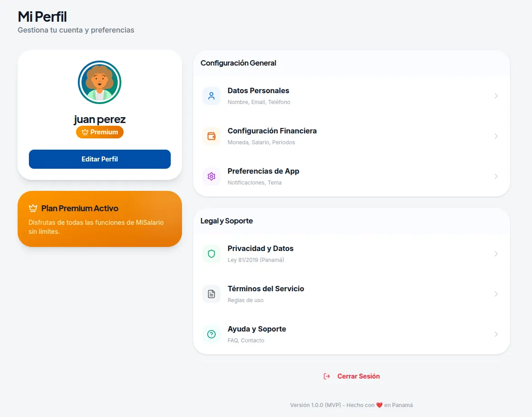The height and width of the screenshot is (417, 532).
Task: Click the heart icon in the footer
Action: click(379, 405)
